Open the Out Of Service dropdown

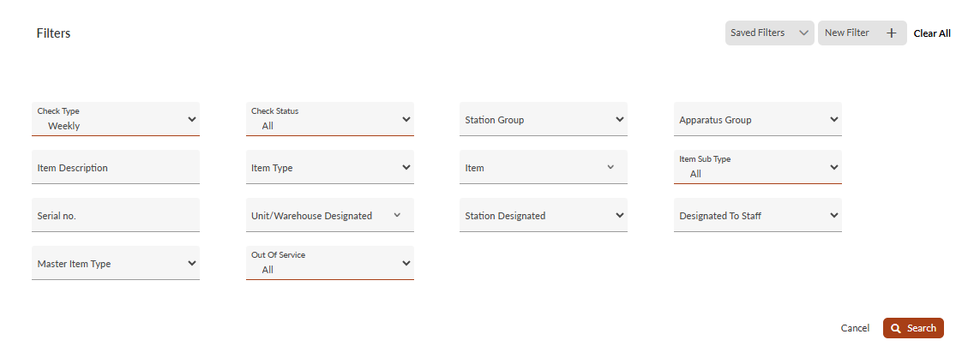pos(330,263)
